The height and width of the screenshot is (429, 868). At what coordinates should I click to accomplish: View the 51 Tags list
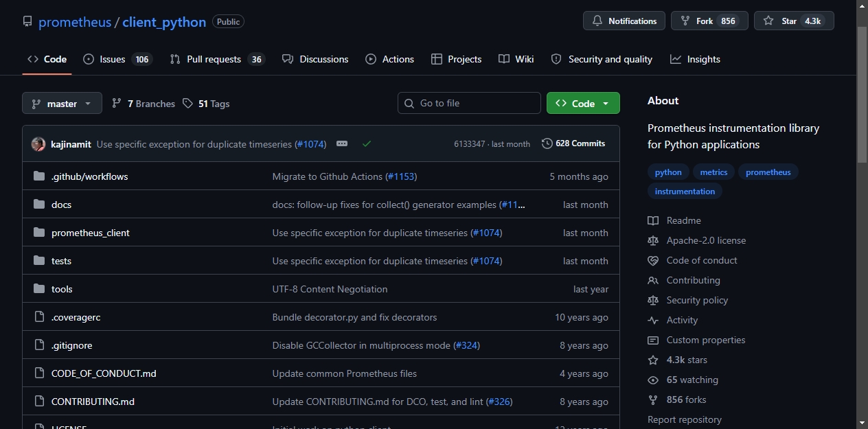pyautogui.click(x=206, y=104)
